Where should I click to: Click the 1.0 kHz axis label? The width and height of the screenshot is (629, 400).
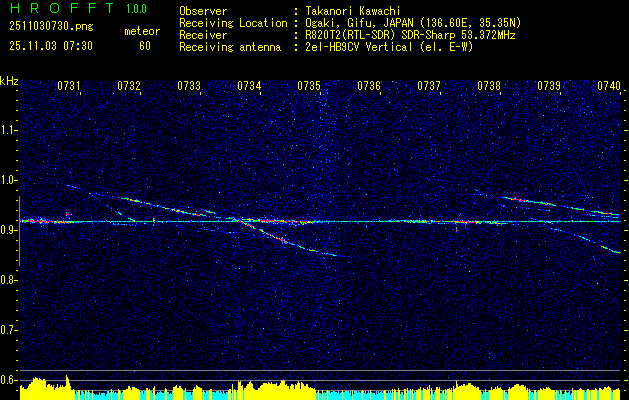point(8,180)
